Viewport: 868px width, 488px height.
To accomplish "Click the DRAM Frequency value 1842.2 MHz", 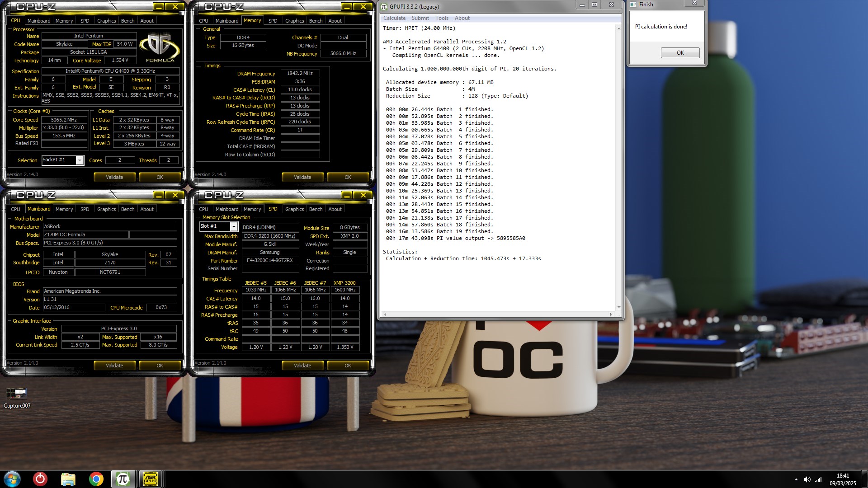I will pyautogui.click(x=300, y=73).
